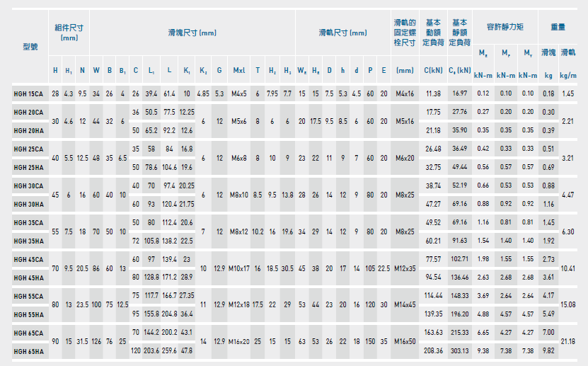
Task: Select the HGH 65HA row label
Action: 28,350
